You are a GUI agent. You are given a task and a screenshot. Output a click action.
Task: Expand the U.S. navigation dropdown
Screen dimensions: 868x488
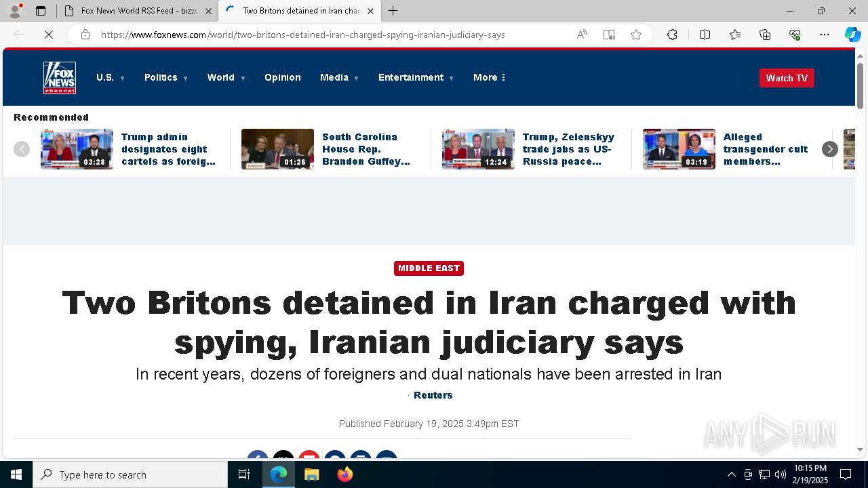(x=111, y=77)
